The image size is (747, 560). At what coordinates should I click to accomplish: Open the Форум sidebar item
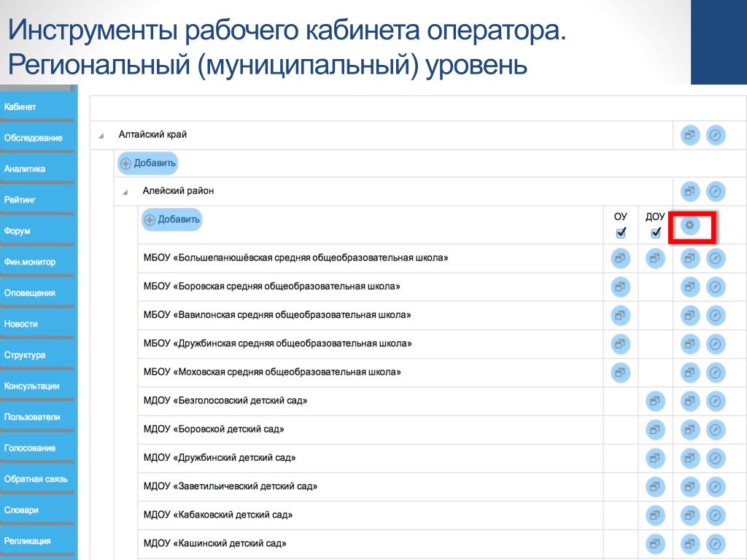pos(37,230)
